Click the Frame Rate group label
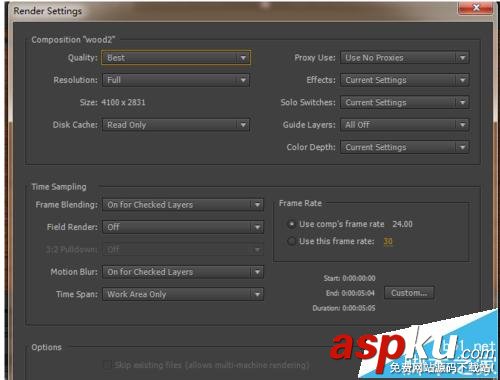This screenshot has height=380, width=500. [x=300, y=203]
